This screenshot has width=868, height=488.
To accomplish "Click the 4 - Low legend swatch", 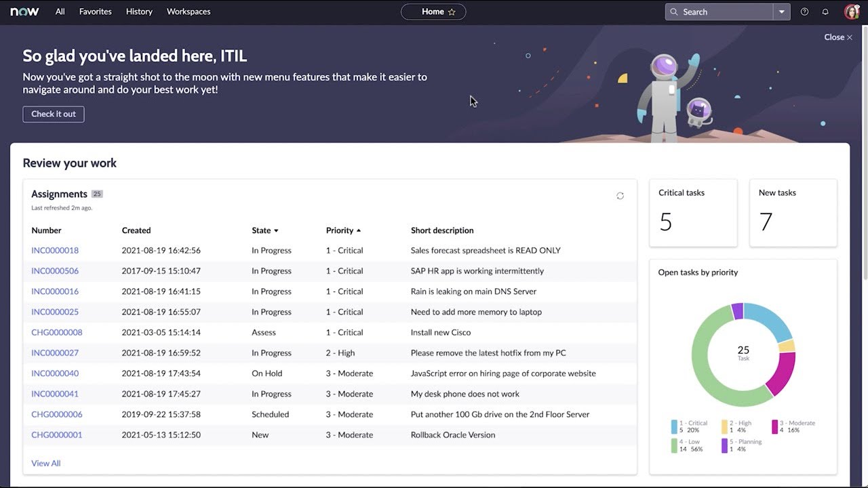I will pos(674,445).
